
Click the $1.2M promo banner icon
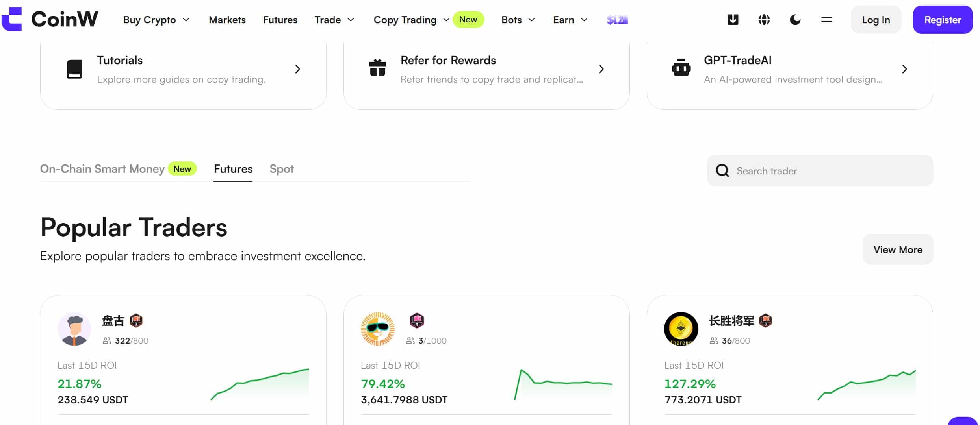click(617, 20)
